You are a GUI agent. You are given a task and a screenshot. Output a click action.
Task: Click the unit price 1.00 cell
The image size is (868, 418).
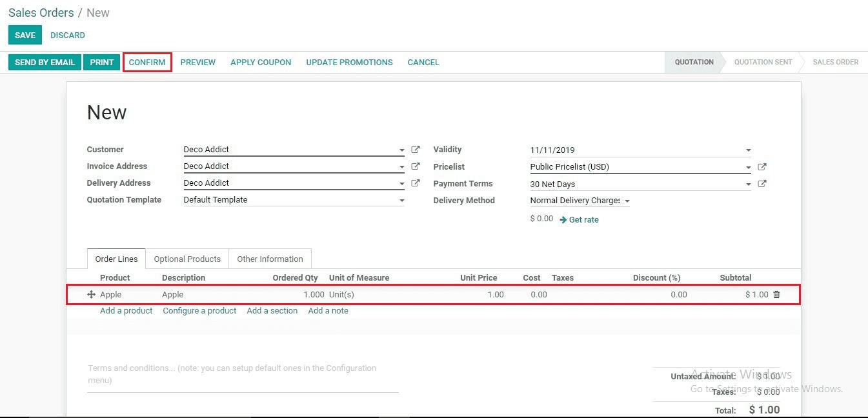click(x=496, y=295)
